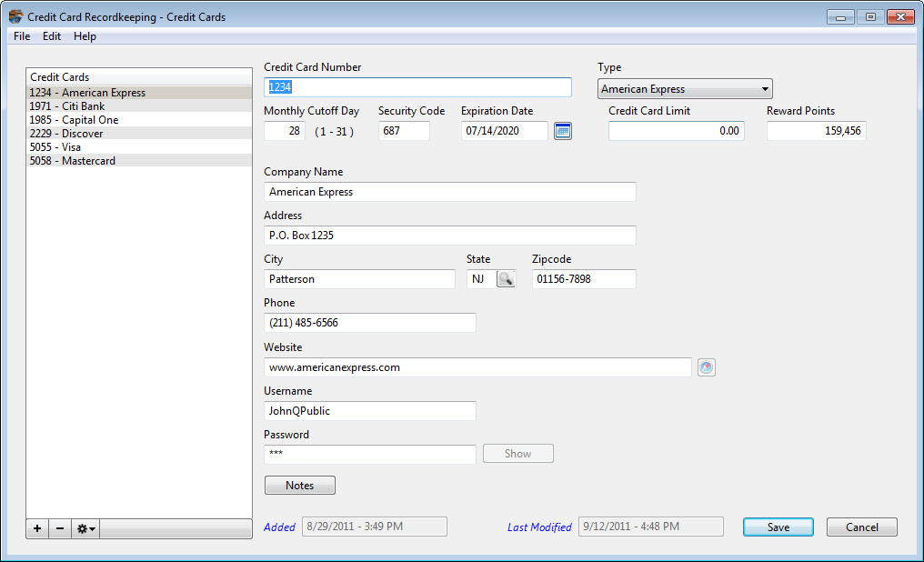
Task: Open the gear actions menu below list
Action: (x=85, y=528)
